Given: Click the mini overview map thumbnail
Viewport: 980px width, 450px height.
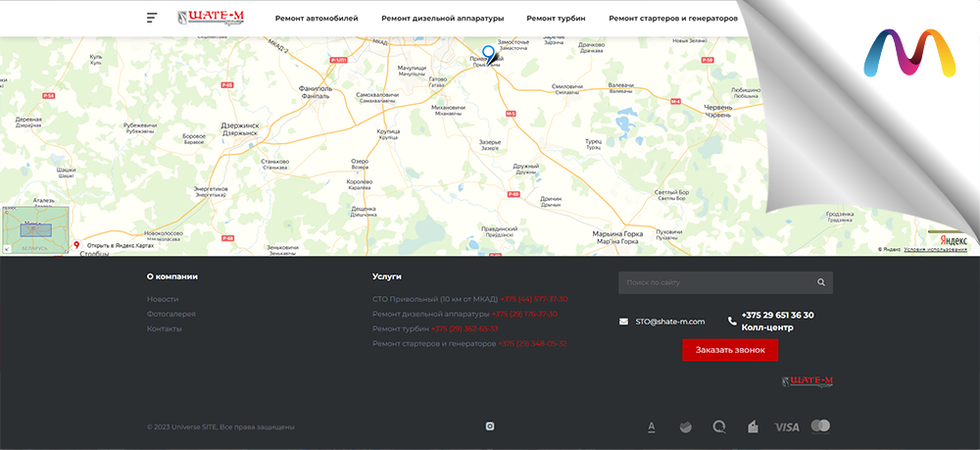Looking at the screenshot, I should pyautogui.click(x=35, y=230).
